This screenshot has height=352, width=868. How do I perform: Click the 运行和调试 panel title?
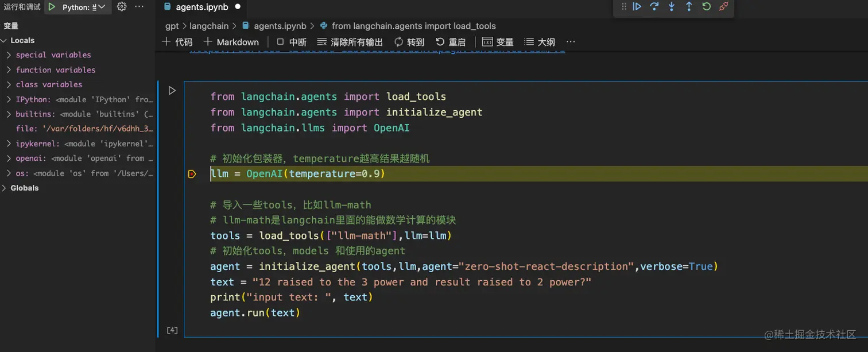click(22, 7)
